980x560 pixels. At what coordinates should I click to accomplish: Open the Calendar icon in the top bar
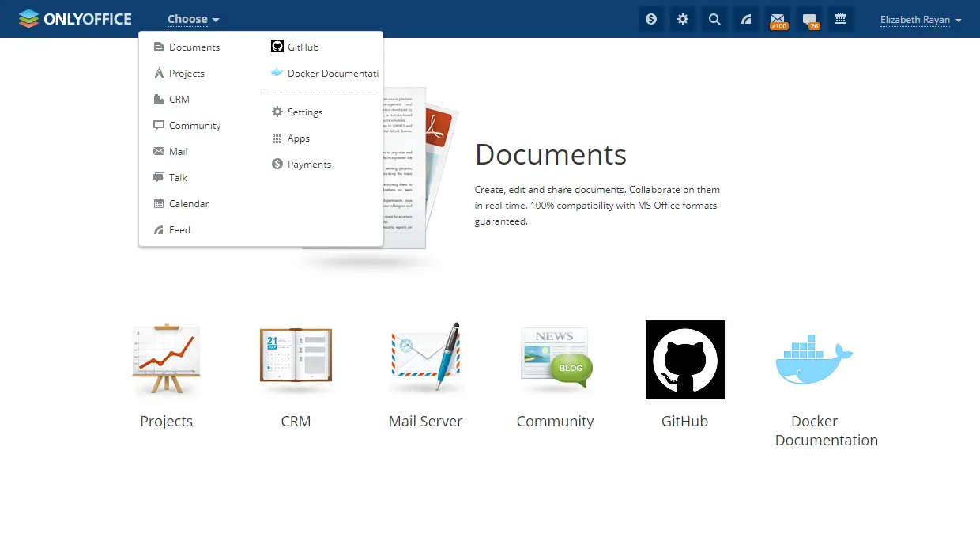pyautogui.click(x=841, y=19)
